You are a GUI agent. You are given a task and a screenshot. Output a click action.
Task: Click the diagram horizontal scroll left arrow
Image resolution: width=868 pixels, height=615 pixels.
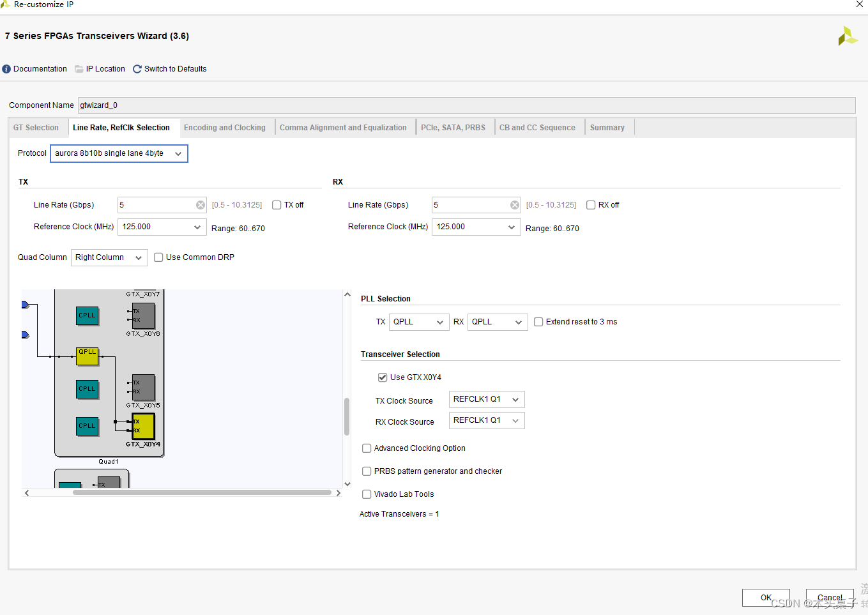pos(27,493)
